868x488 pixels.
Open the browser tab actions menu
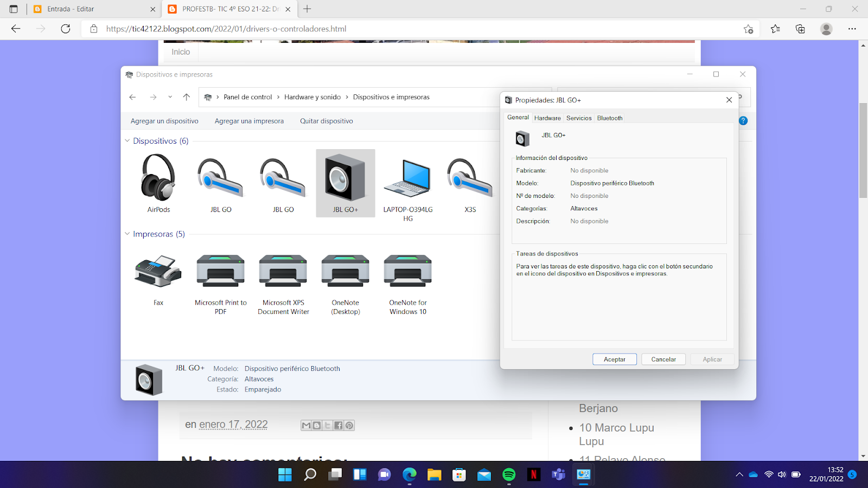14,9
